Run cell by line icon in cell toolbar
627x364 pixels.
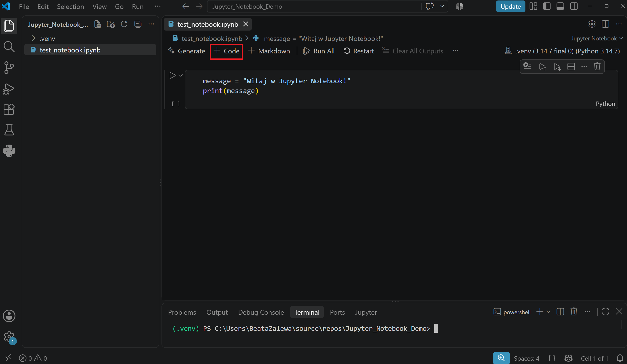click(x=527, y=66)
